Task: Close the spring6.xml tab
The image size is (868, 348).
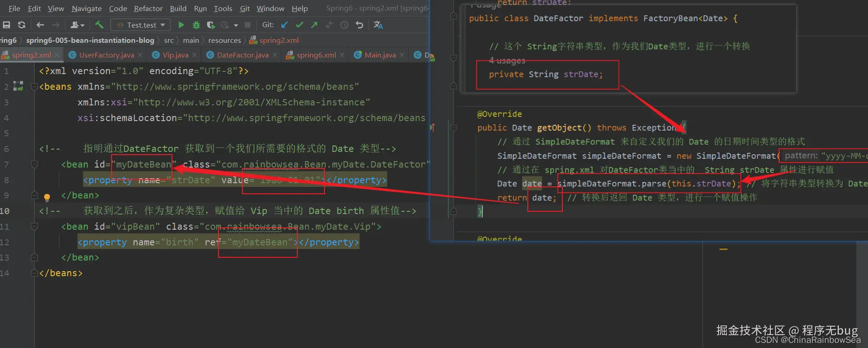Action: coord(342,55)
